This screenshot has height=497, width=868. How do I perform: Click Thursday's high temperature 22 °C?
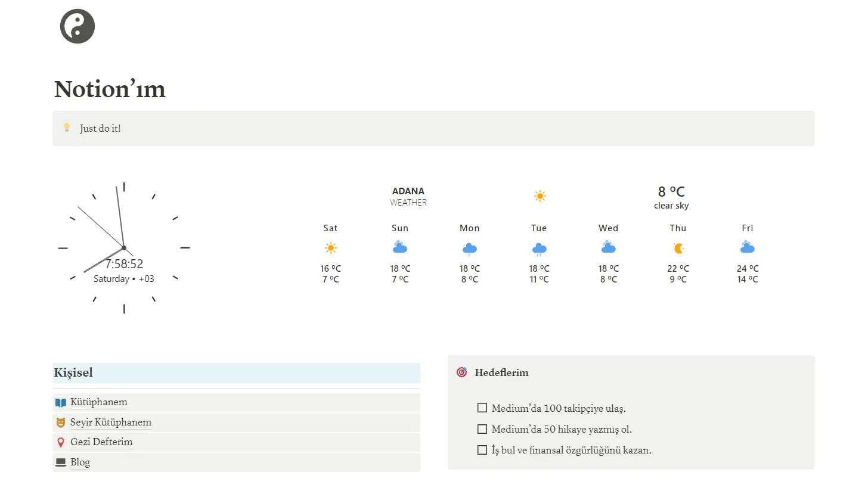tap(678, 269)
